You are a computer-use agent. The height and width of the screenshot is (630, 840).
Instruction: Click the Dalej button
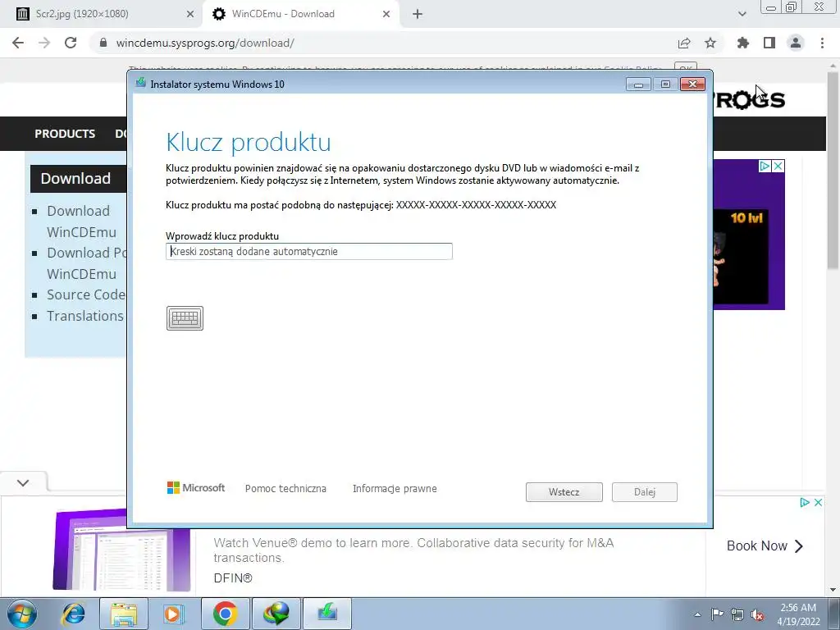[645, 492]
